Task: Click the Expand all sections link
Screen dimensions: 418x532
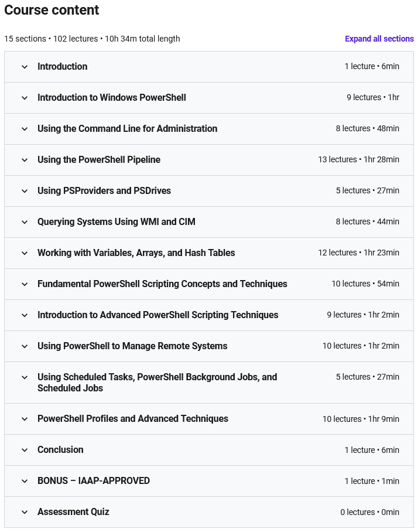Action: click(379, 39)
